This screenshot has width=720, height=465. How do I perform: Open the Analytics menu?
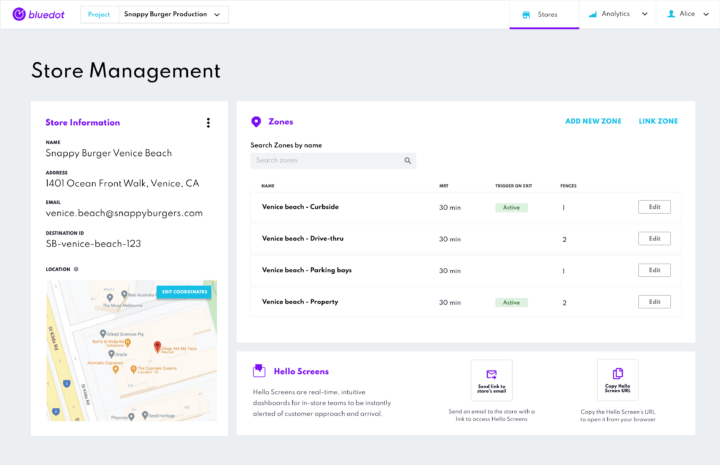(618, 14)
